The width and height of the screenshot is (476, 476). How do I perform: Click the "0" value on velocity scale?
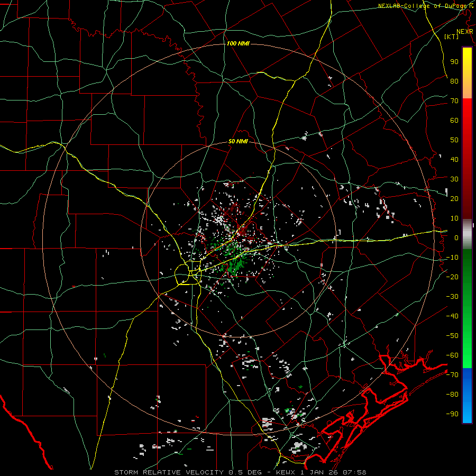pos(456,237)
